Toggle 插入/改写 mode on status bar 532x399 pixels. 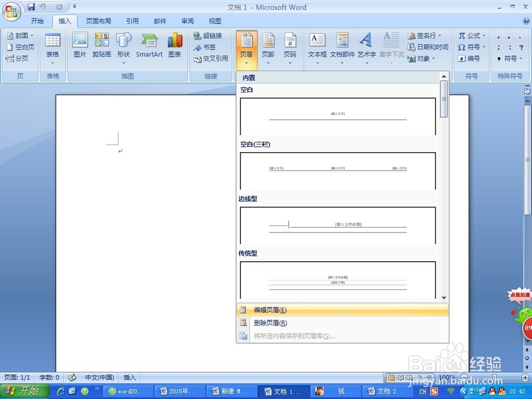click(x=130, y=377)
